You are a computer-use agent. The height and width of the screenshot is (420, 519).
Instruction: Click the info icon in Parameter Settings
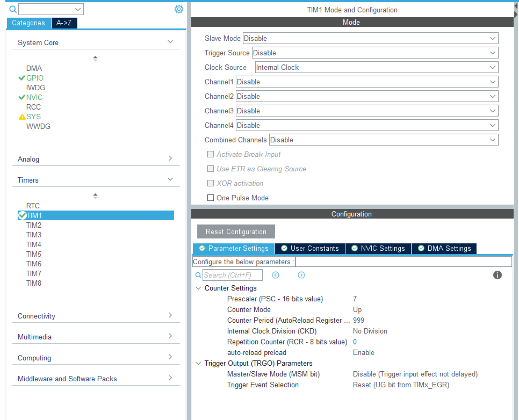pos(497,275)
